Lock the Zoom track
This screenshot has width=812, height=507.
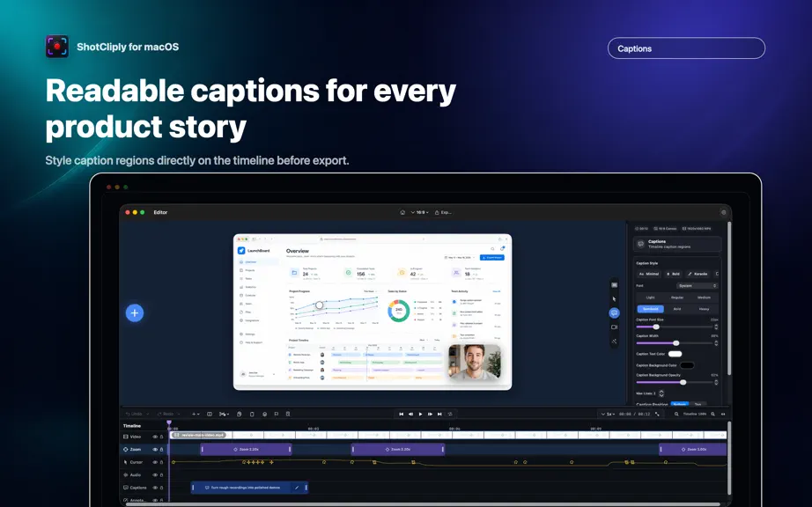161,450
